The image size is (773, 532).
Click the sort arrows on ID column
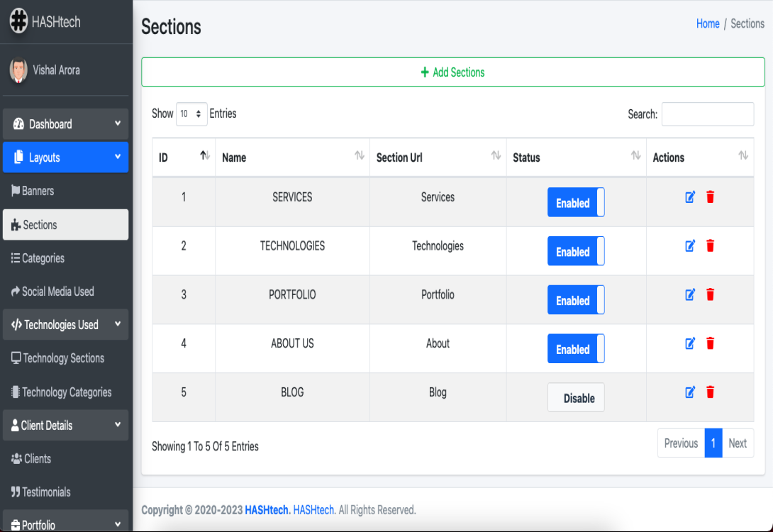[204, 156]
